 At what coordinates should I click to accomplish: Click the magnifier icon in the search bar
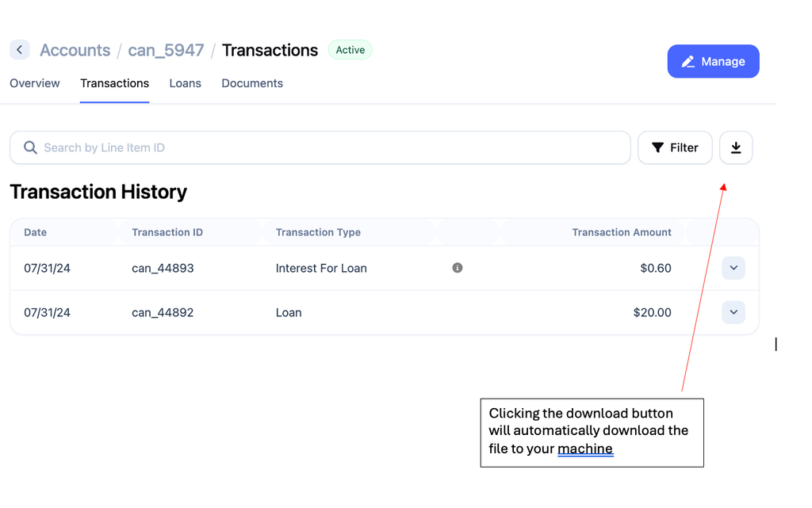pos(30,147)
